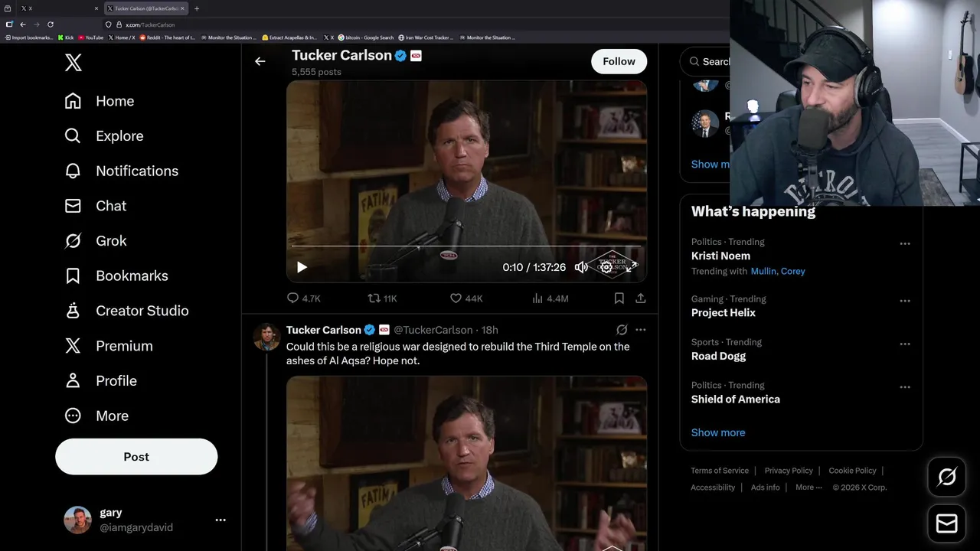Click the X logo in sidebar

(73, 63)
